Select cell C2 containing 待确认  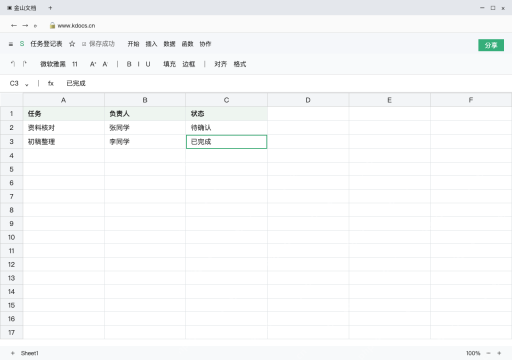tap(226, 128)
